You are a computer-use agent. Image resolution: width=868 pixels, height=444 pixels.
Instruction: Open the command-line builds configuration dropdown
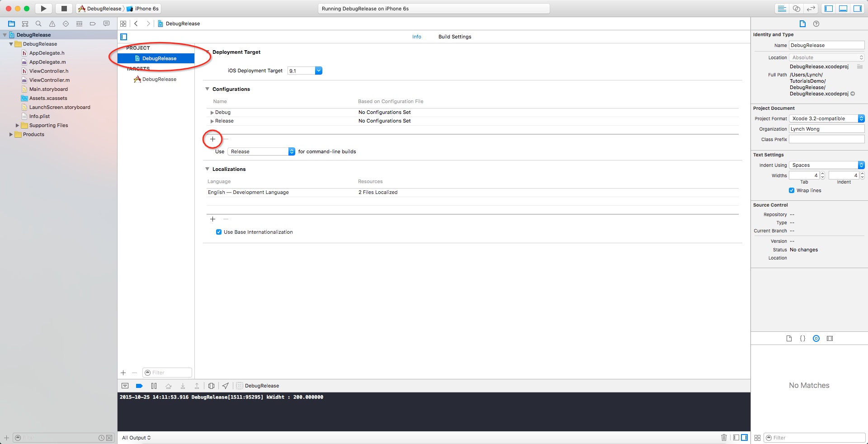tap(261, 151)
